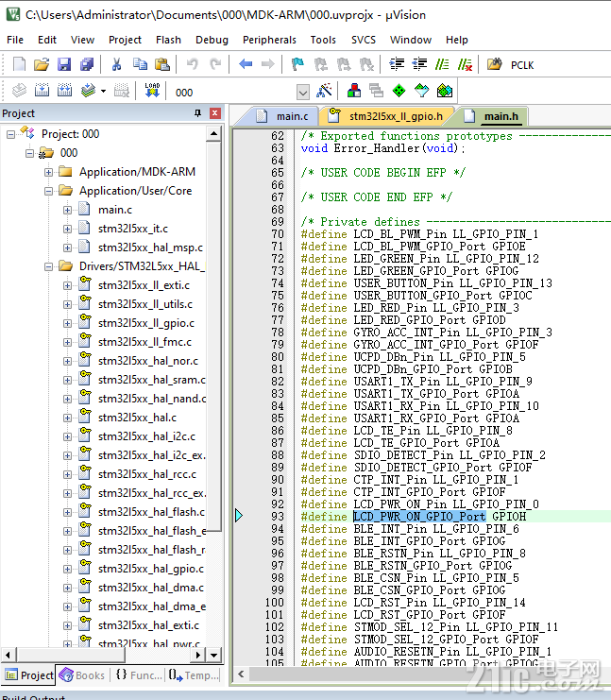Open the Pack Installer icon
Viewport: 611px width, 700px height.
(445, 91)
